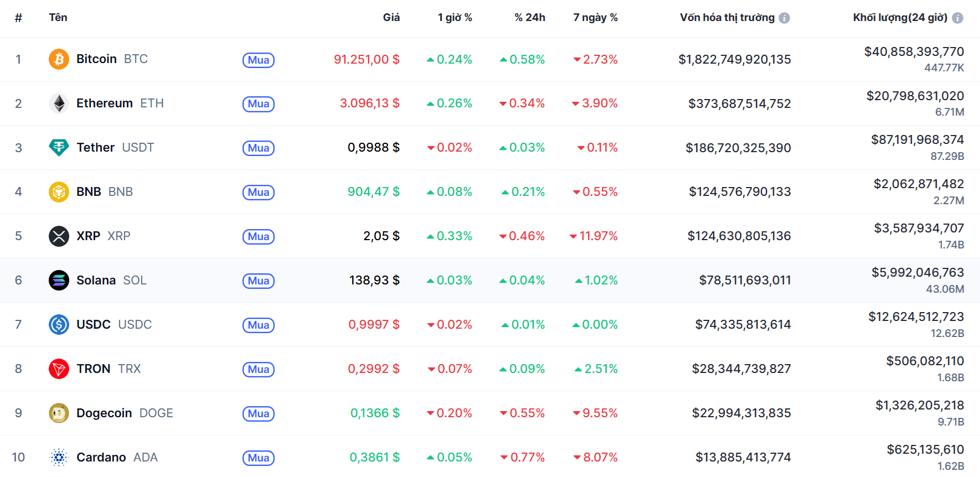The width and height of the screenshot is (980, 477).
Task: Click Cardano market cap $13,885,413,774
Action: 744,458
